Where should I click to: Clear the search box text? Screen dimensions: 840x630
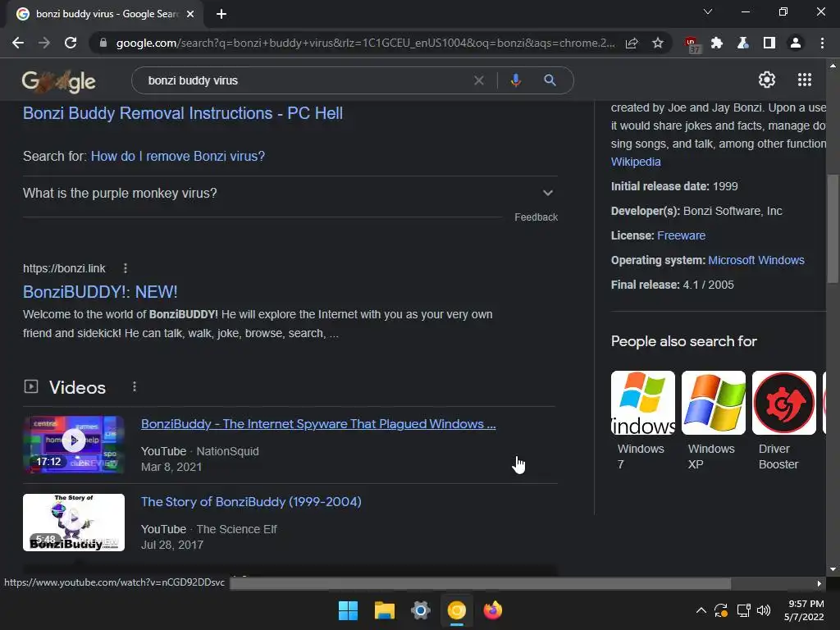point(479,80)
